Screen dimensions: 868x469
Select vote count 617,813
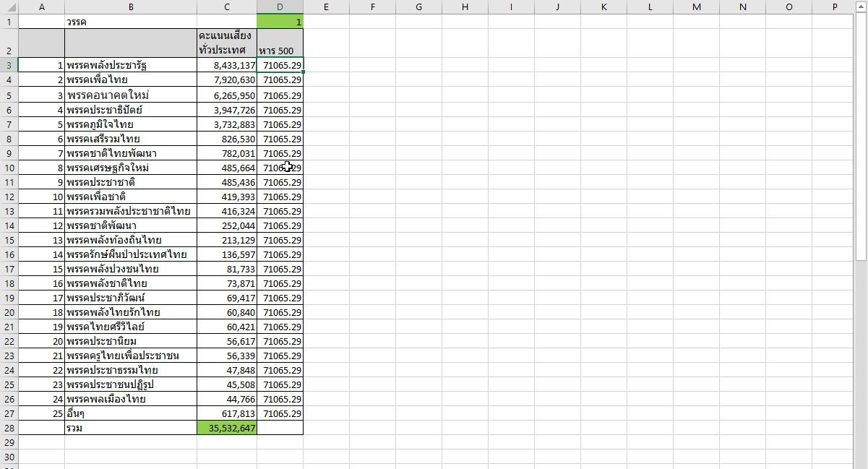(x=227, y=413)
